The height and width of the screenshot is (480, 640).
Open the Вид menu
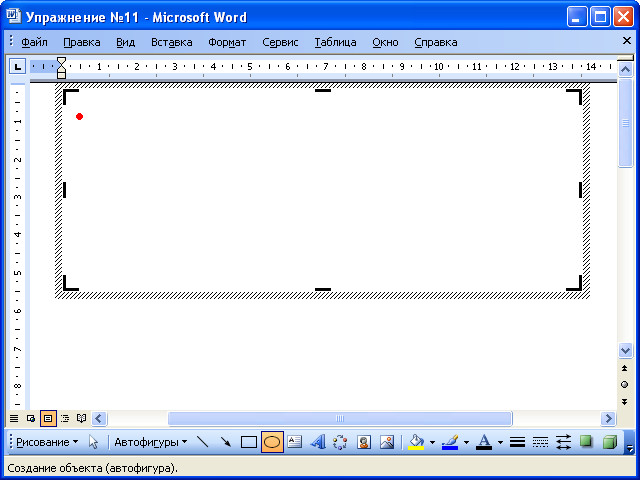pos(125,42)
